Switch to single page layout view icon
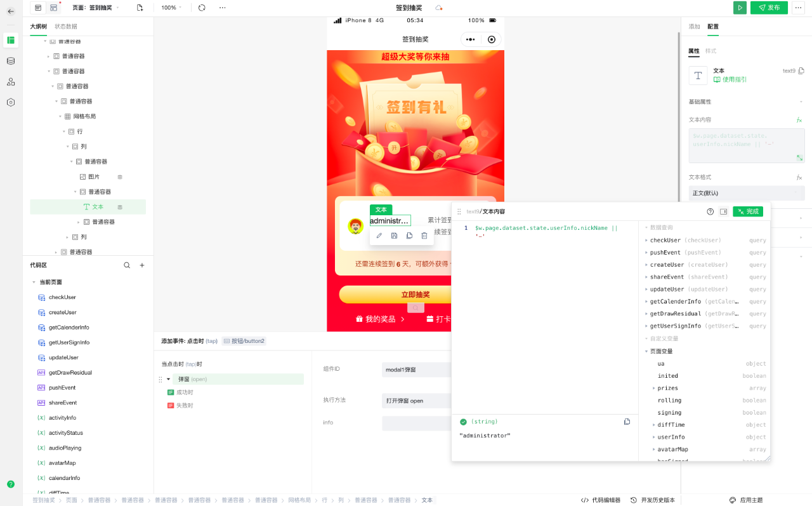The width and height of the screenshot is (812, 506). point(38,8)
